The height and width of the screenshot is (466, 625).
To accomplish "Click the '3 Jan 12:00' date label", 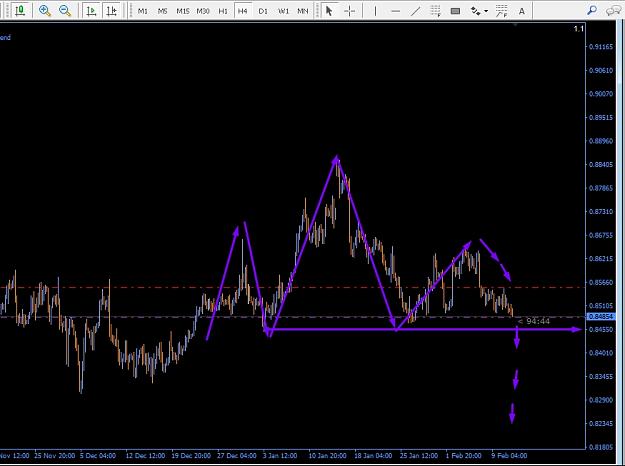I will (x=280, y=456).
